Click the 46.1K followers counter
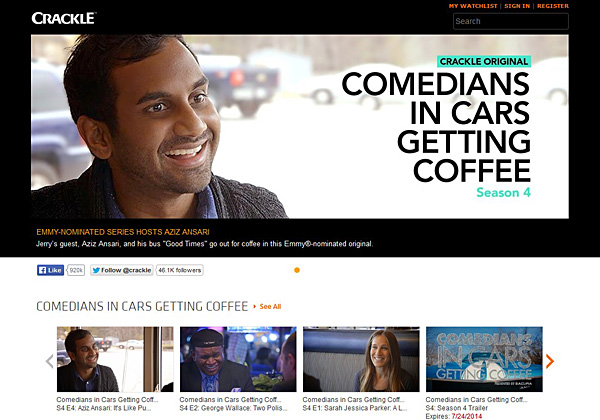The height and width of the screenshot is (420, 600). click(179, 270)
